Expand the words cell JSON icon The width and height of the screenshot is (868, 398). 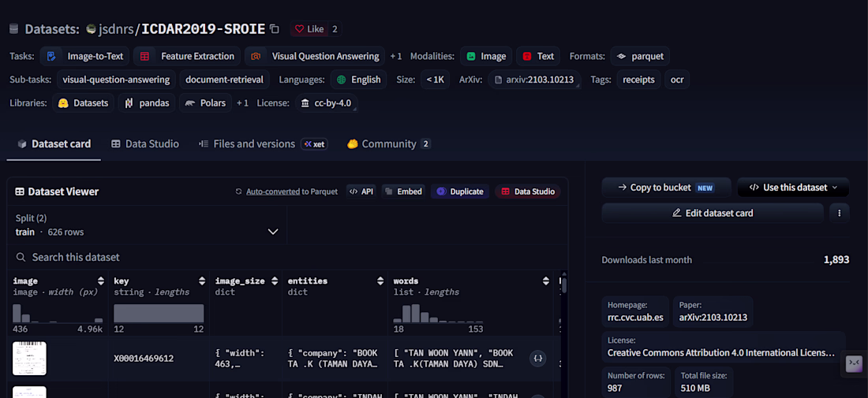pyautogui.click(x=537, y=358)
